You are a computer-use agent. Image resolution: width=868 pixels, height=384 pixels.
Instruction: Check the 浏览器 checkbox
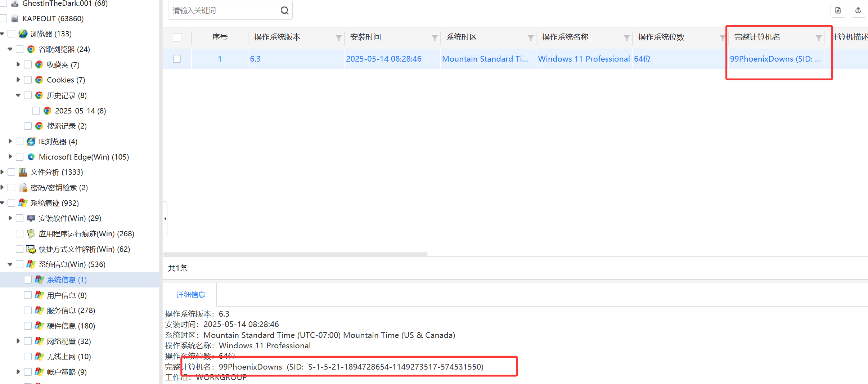pos(12,34)
